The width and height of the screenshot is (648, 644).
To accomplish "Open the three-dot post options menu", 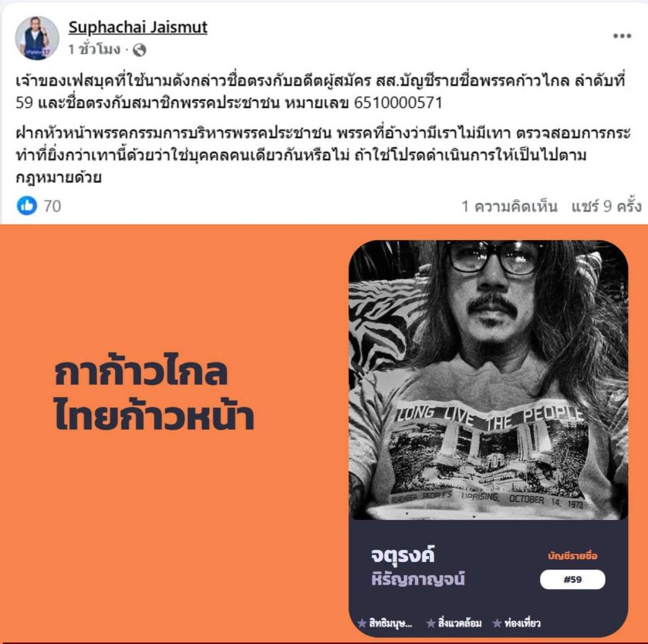I will click(x=622, y=36).
